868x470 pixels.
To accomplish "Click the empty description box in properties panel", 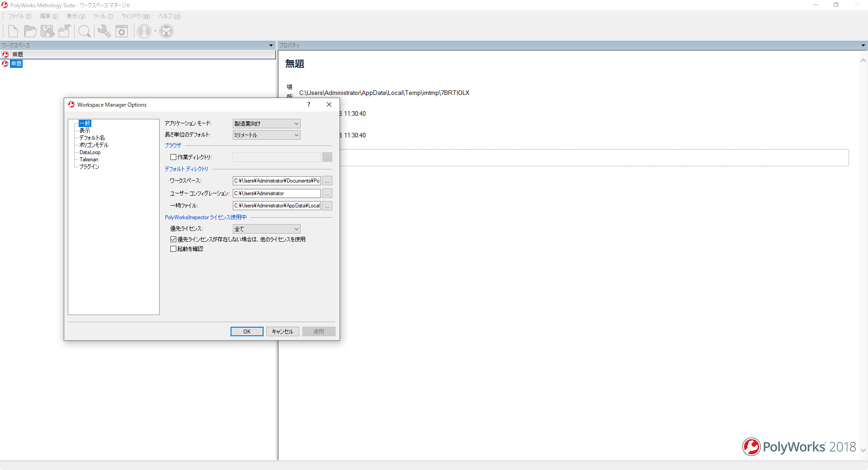I will point(594,158).
